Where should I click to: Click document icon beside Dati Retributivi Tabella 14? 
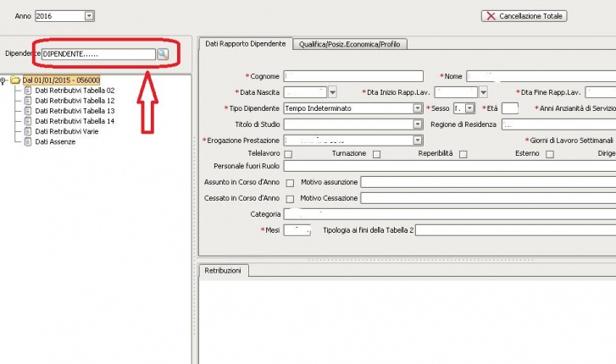pyautogui.click(x=28, y=121)
